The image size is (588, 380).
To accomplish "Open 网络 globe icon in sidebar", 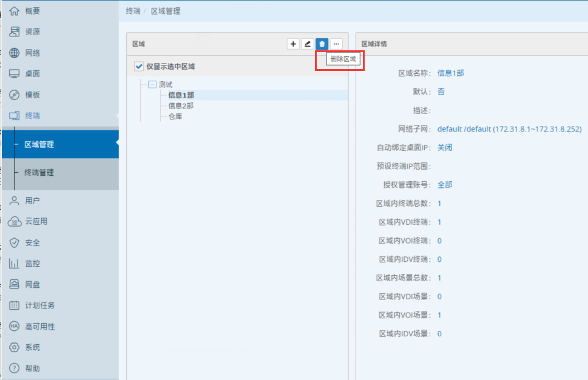I will pyautogui.click(x=15, y=53).
